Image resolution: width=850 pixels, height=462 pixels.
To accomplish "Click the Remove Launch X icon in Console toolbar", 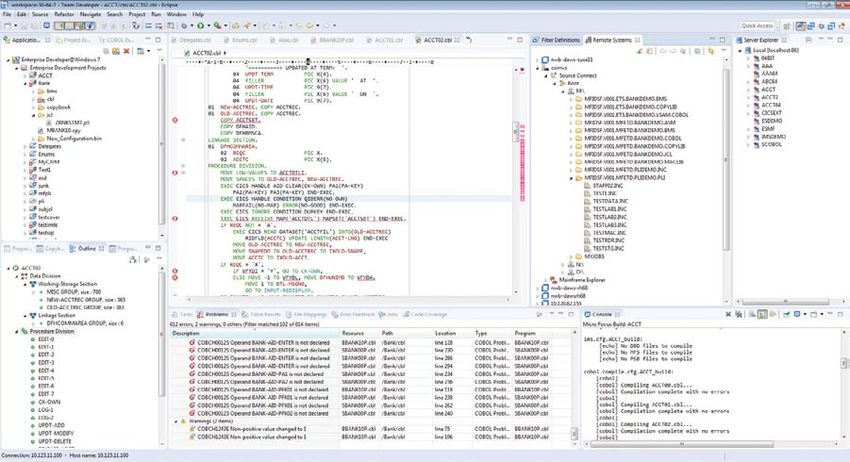I will click(728, 315).
